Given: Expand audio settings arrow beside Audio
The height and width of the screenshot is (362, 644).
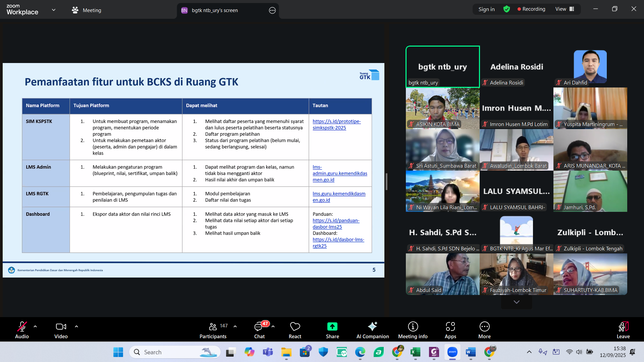Looking at the screenshot, I should [35, 326].
